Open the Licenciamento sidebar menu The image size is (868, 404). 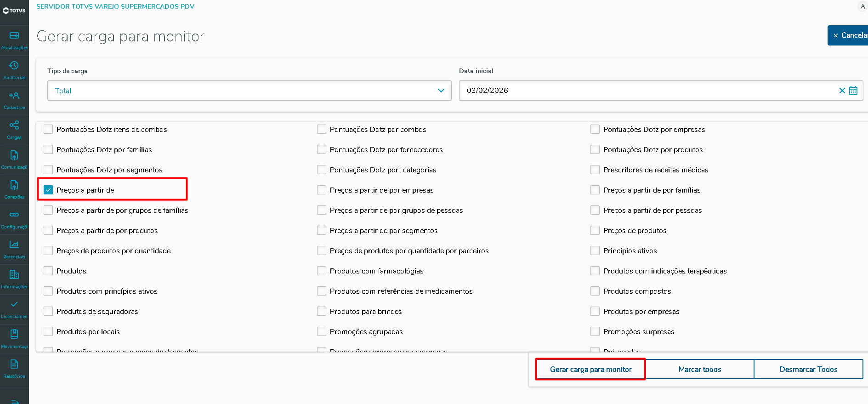pos(14,305)
